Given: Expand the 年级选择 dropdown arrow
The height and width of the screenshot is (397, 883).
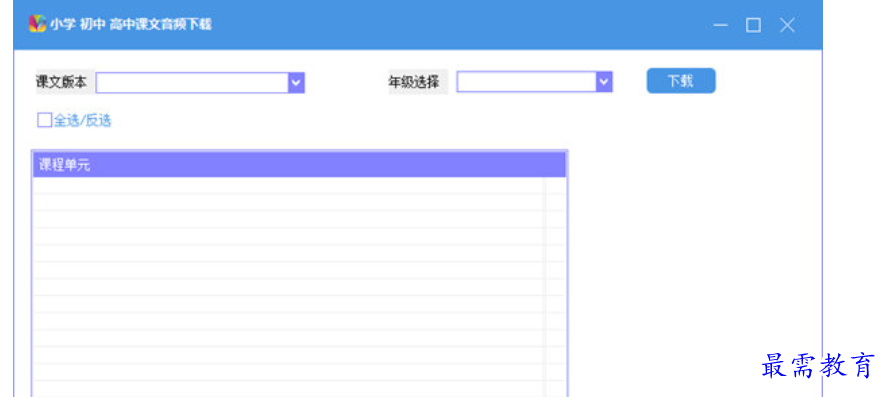Looking at the screenshot, I should (604, 82).
